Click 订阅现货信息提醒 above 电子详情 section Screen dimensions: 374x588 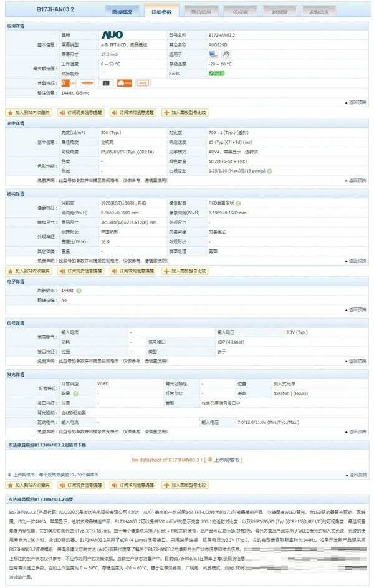(81, 271)
